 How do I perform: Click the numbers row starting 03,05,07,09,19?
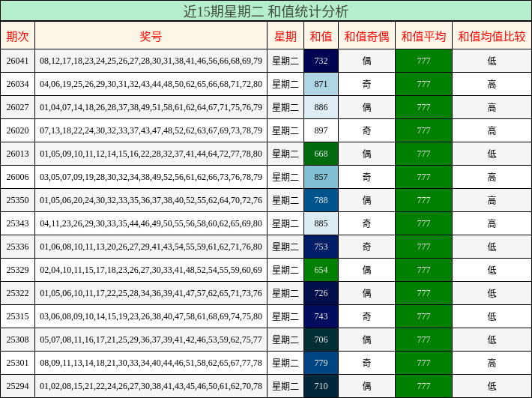[x=151, y=177]
